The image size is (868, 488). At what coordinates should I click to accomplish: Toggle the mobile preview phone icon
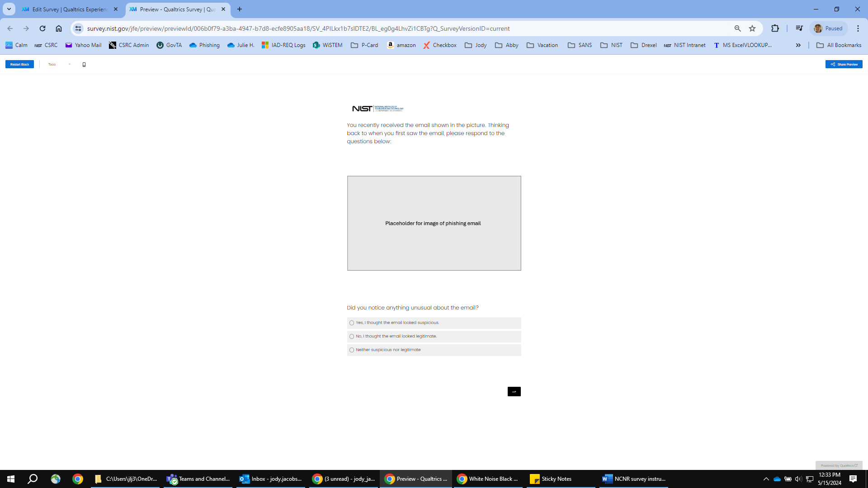pyautogui.click(x=84, y=65)
